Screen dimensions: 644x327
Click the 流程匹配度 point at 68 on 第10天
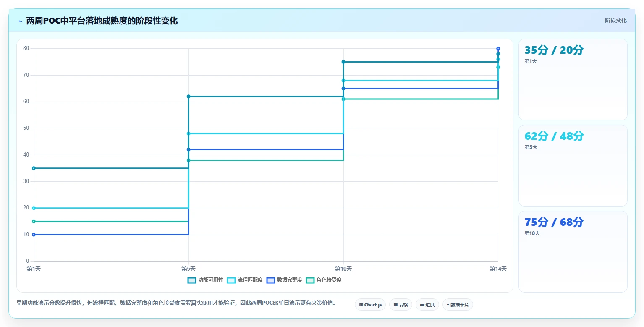[343, 81]
